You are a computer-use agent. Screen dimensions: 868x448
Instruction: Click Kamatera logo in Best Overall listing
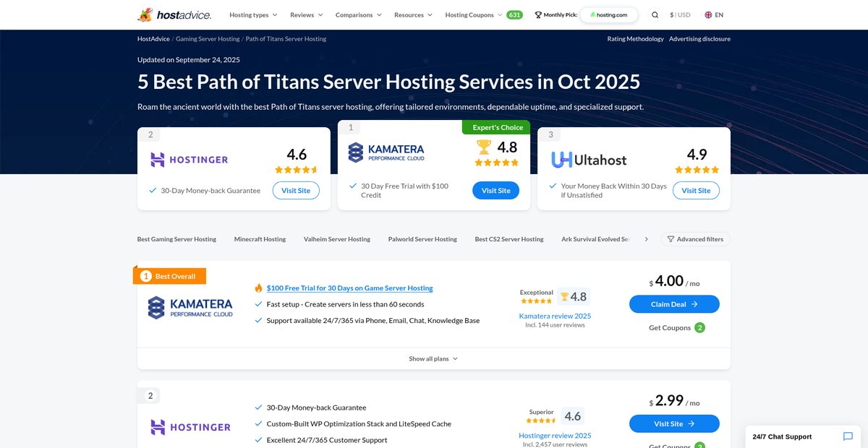click(x=190, y=308)
